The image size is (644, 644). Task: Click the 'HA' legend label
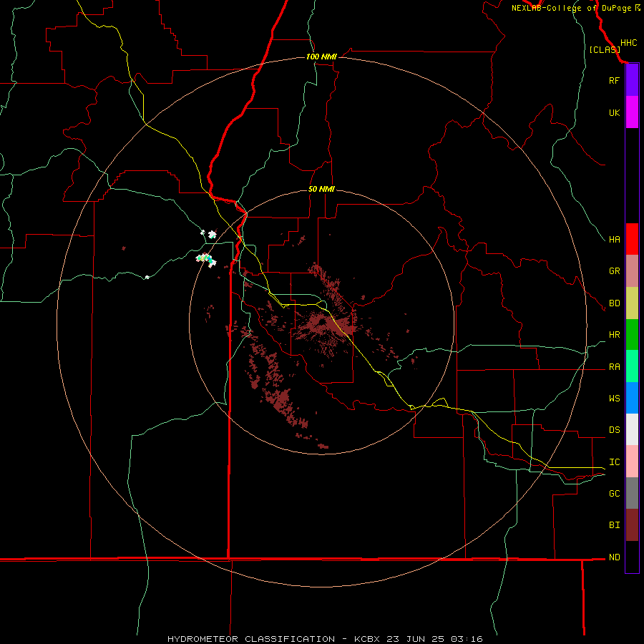point(614,240)
